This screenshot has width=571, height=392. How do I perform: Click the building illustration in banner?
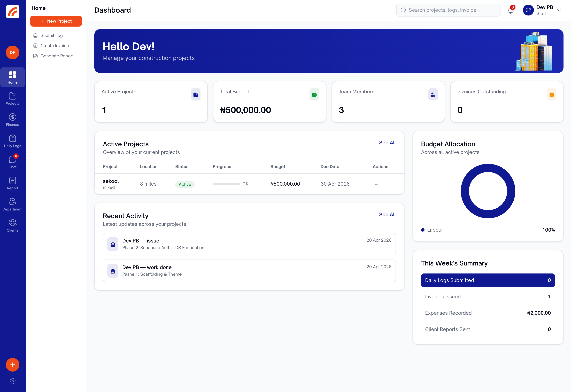(534, 51)
